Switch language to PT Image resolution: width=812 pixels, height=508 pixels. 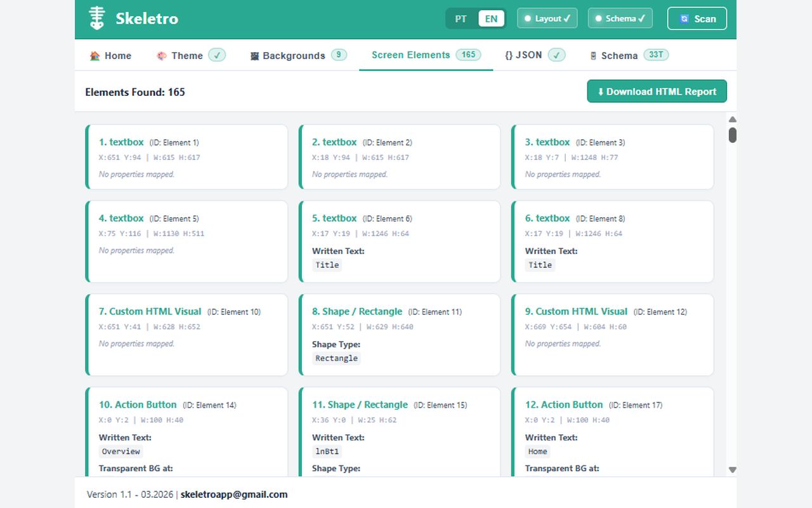pos(461,18)
